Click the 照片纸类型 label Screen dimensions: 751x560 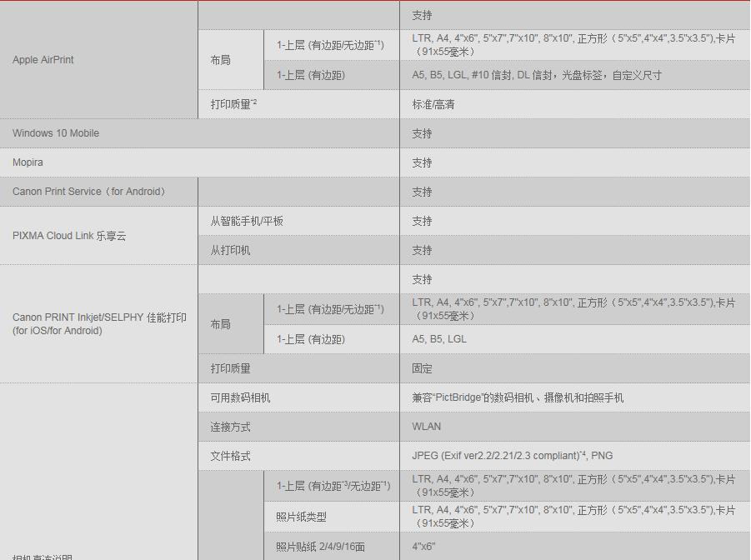[x=301, y=517]
